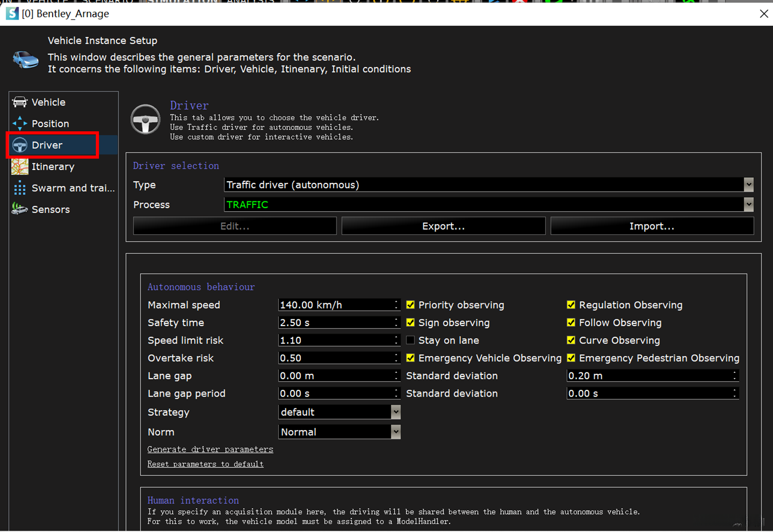Viewport: 773px width, 532px height.
Task: Open the Swarm and trailer section
Action: coord(63,188)
